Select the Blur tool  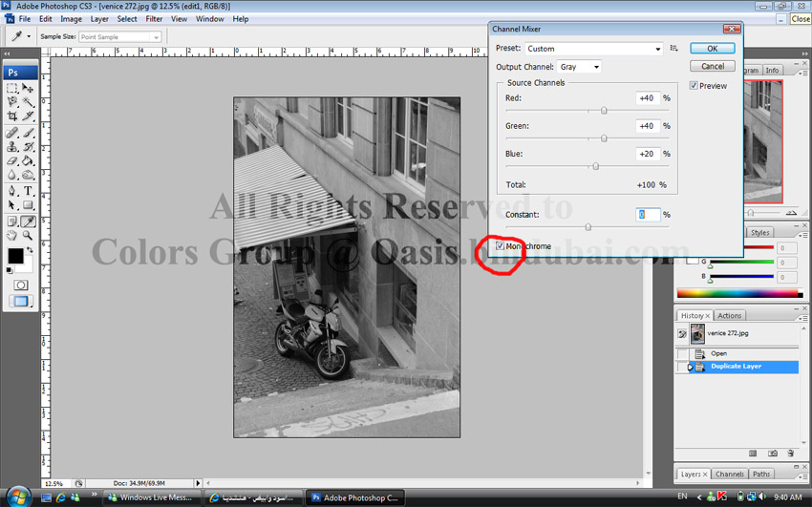coord(12,175)
